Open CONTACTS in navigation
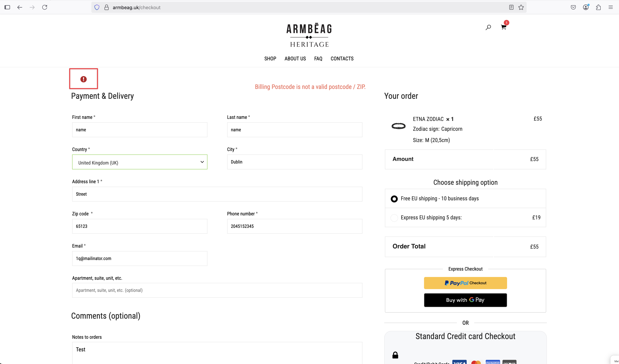 point(342,59)
